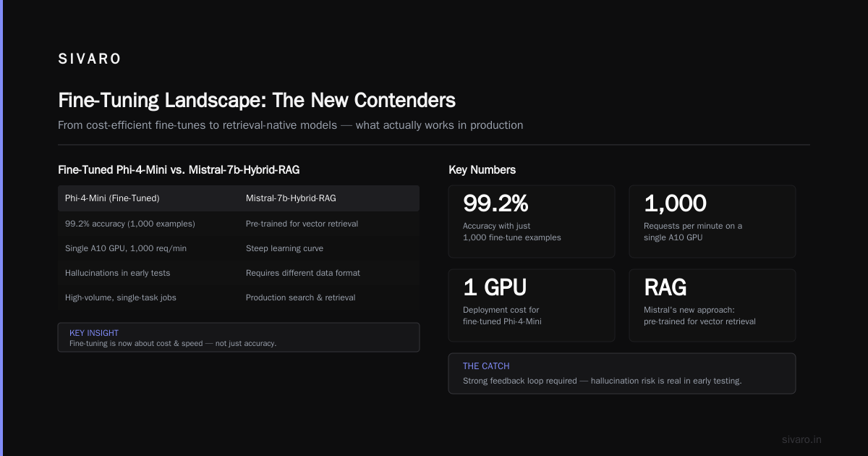Click the 'KEY INSIGHT' label
868x456 pixels.
click(x=93, y=333)
